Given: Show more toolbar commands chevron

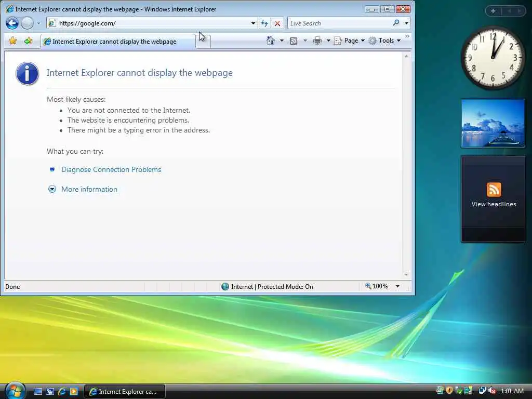Looking at the screenshot, I should 407,36.
